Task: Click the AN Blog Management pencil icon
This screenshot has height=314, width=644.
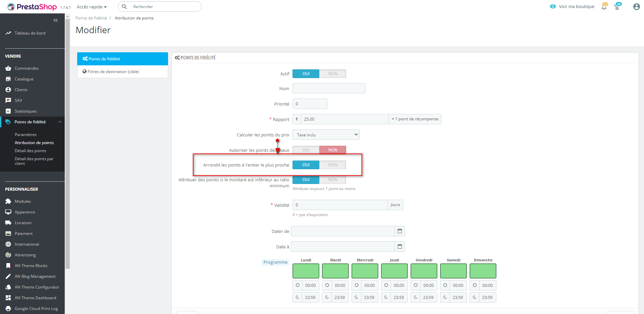Action: [x=8, y=276]
